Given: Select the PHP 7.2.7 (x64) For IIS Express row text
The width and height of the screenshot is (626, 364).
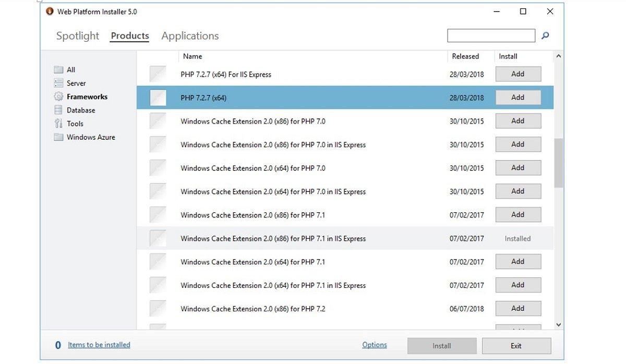Looking at the screenshot, I should coord(226,75).
